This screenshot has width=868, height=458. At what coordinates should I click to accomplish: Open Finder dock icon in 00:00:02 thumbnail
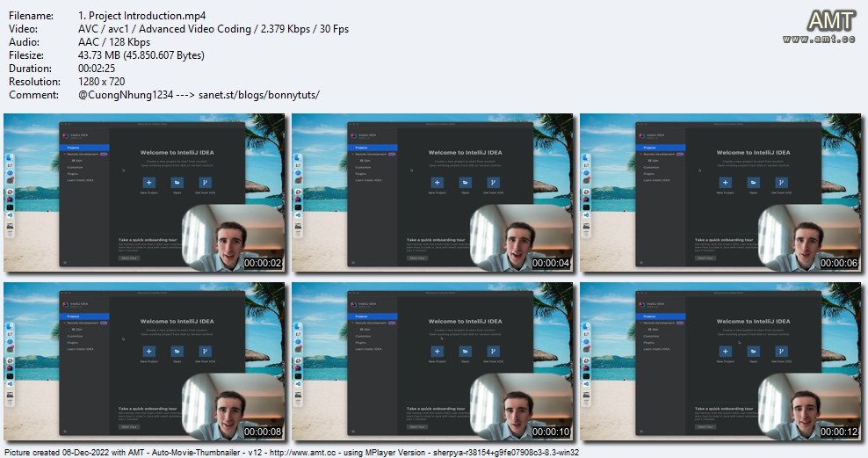click(10, 157)
